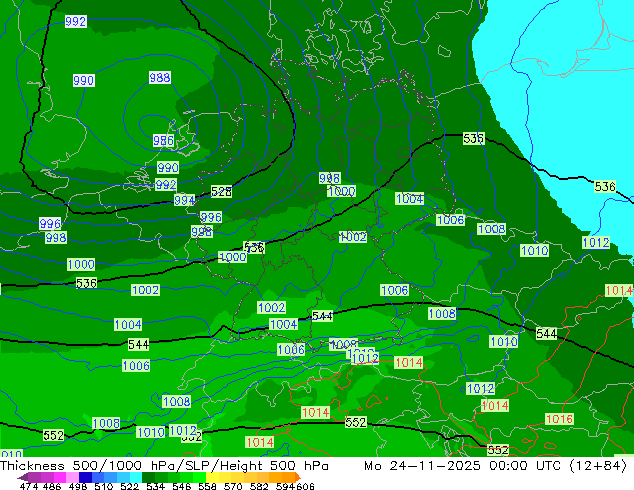
Task: Click the 510 value on the legend
Action: [104, 486]
